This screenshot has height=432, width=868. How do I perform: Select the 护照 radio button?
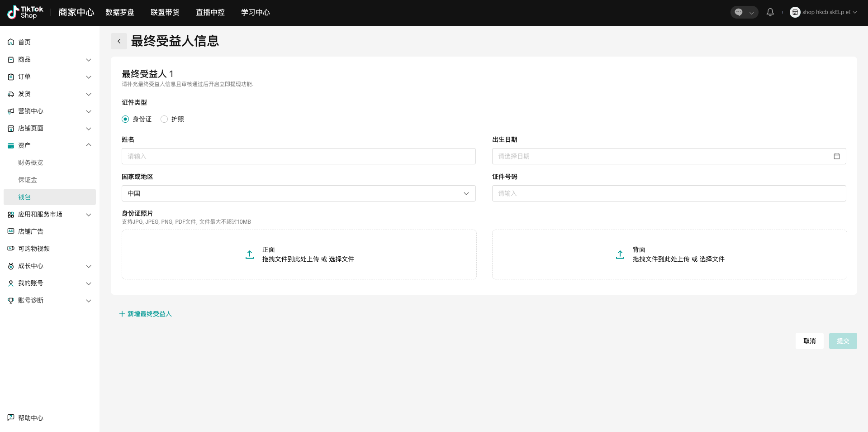tap(164, 119)
